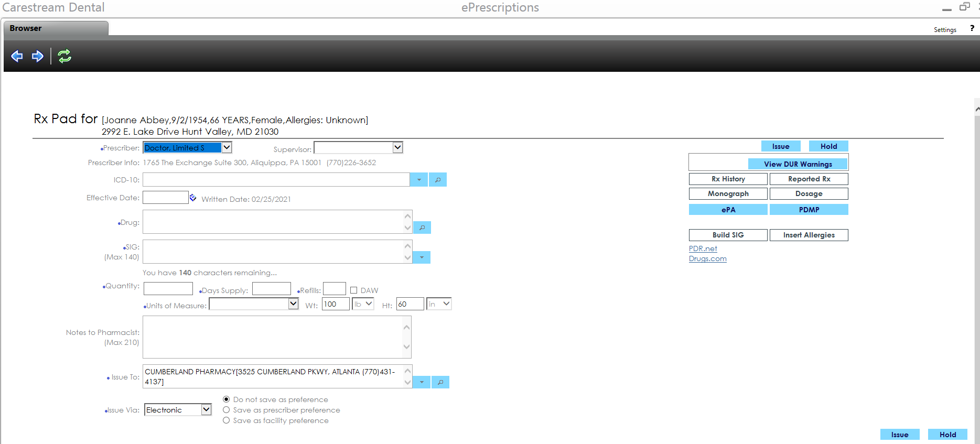Screen dimensions: 980x444
Task: Click the browser forward arrow icon
Action: (x=37, y=56)
